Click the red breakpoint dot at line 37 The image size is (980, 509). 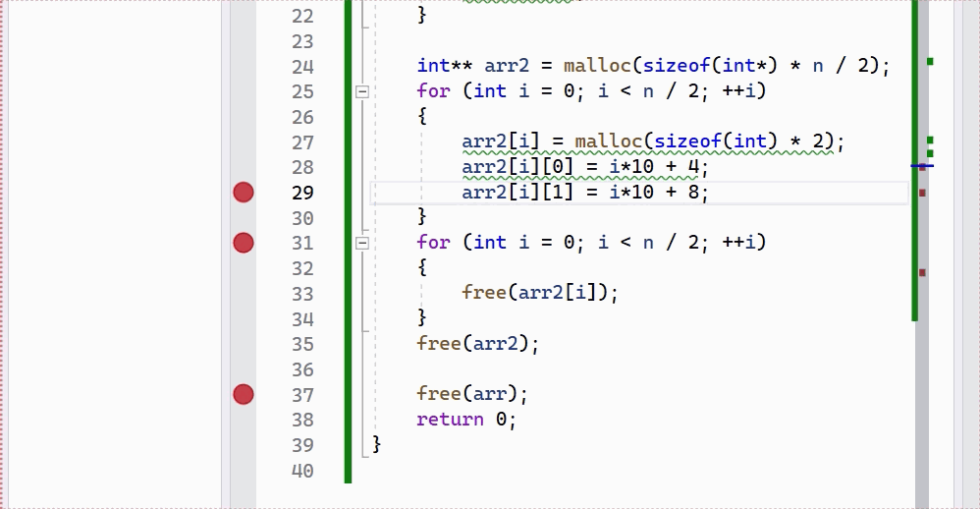(244, 394)
